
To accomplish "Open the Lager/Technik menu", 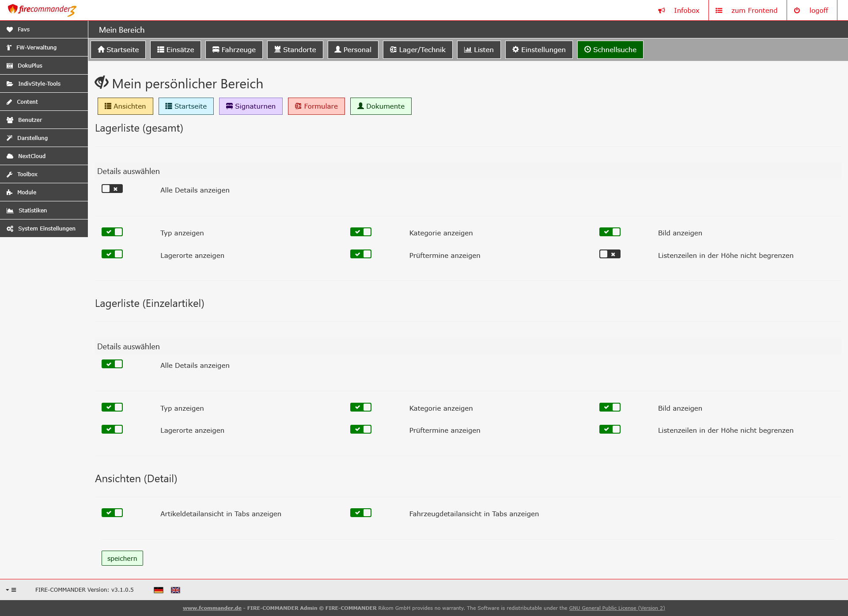I will click(417, 50).
